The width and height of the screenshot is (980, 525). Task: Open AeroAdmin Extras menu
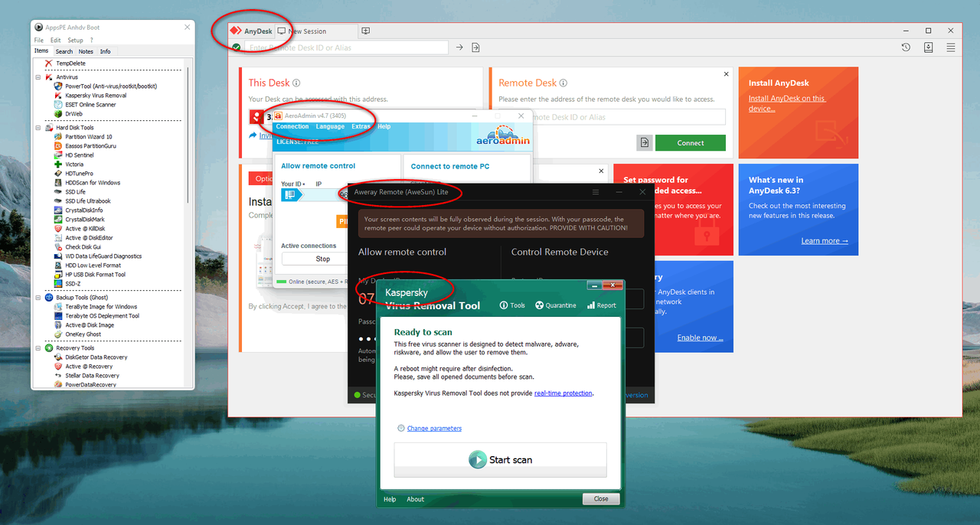[x=361, y=126]
